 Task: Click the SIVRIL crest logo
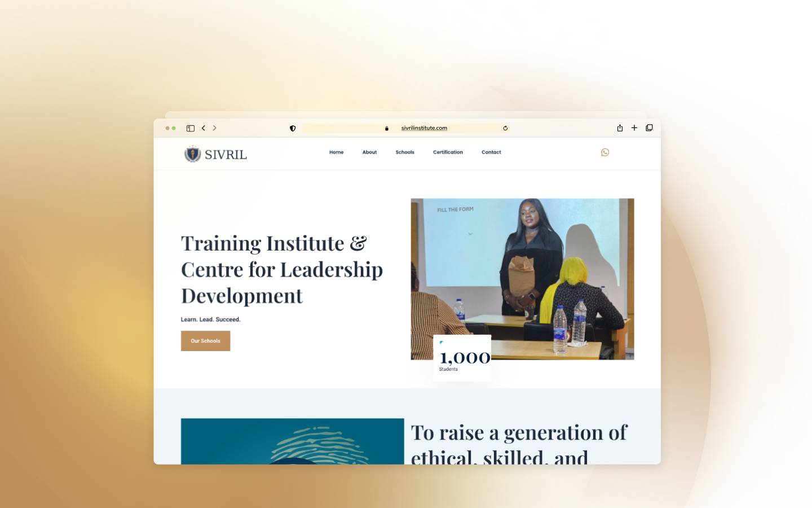[193, 154]
